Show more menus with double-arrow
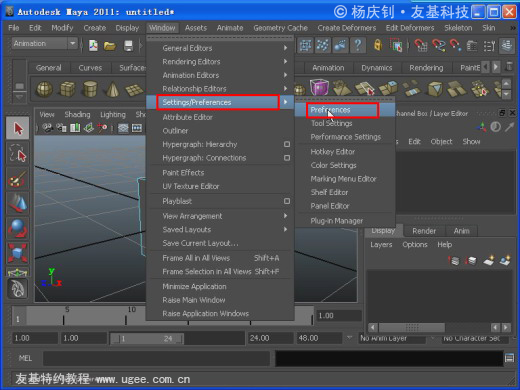520x390 pixels. 513,28
